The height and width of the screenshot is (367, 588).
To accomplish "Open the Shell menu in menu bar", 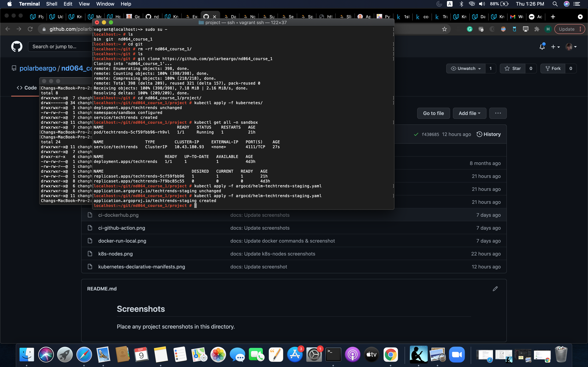I will [x=51, y=4].
